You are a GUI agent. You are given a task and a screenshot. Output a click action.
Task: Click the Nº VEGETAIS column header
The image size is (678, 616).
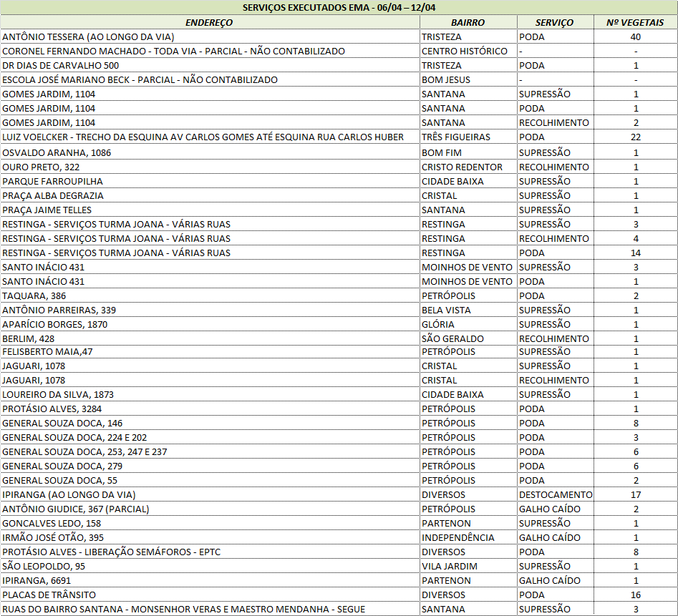pos(635,22)
